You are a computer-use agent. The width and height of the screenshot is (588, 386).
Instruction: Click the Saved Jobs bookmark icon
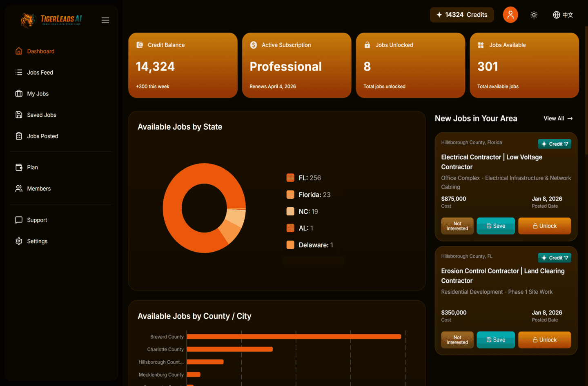19,115
